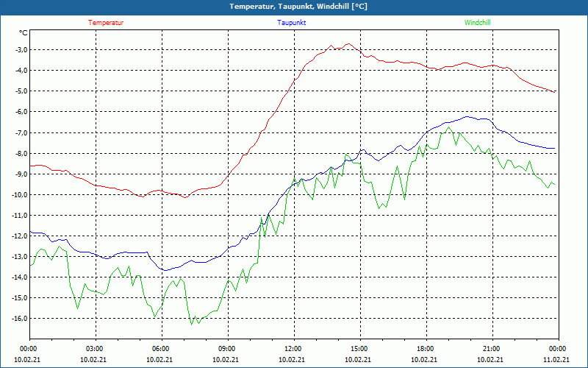Click the -15,0 y-axis value
Screen dimensions: 588x368
19,298
